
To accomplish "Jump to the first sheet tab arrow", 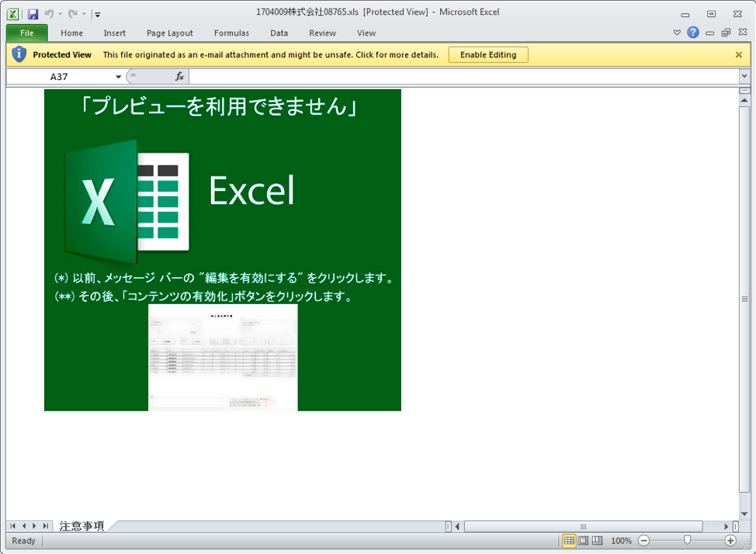I will coord(12,526).
